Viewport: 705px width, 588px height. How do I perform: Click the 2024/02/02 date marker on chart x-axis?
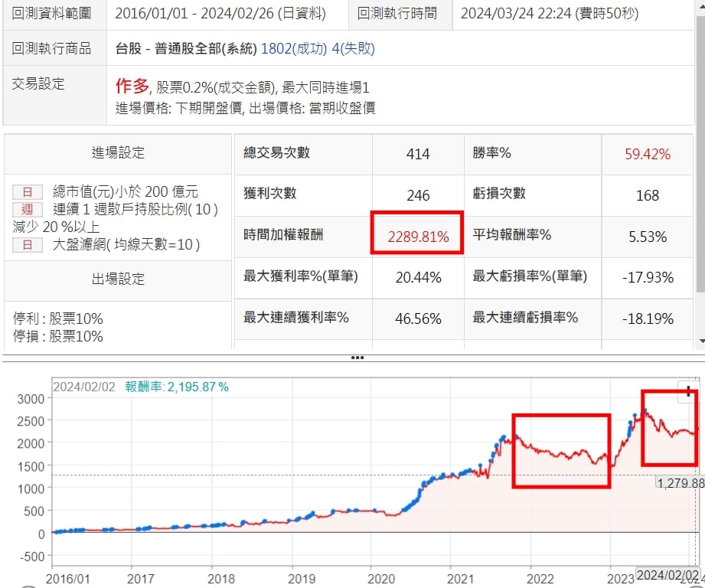click(x=667, y=574)
